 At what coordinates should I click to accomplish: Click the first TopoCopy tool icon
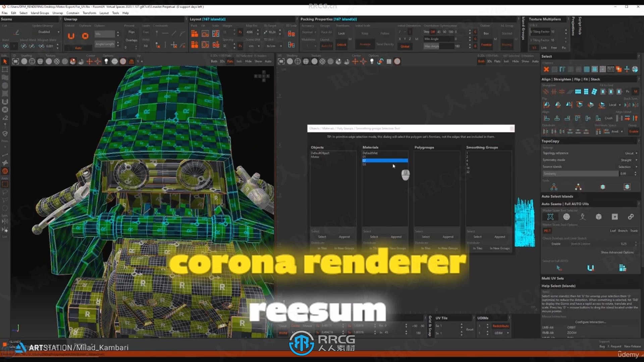tap(554, 187)
